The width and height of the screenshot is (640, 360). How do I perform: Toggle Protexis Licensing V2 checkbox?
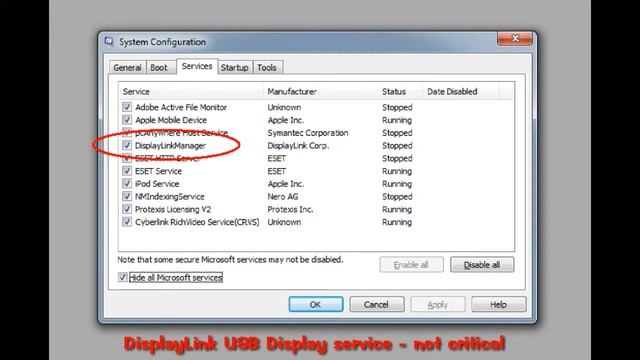click(x=127, y=209)
